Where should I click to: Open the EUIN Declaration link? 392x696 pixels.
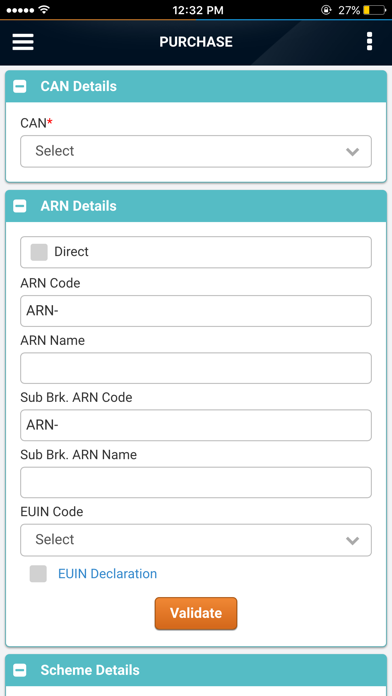tap(107, 574)
